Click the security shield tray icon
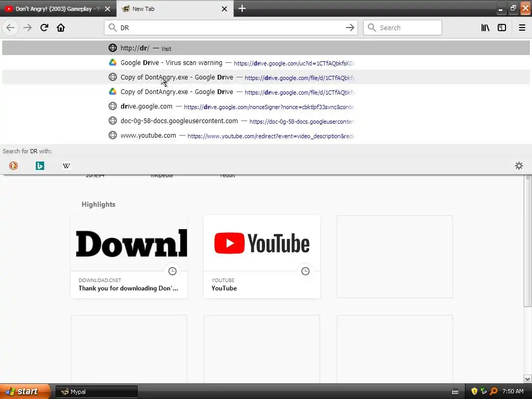This screenshot has width=532, height=399. tap(474, 391)
